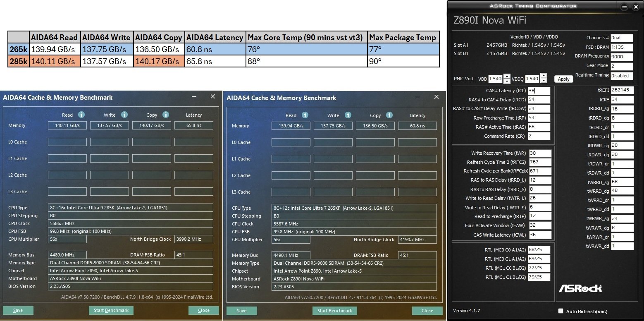Screen dimensions: 644x321
Task: Click Read info icon in 285K AIDA64 window
Action: [x=81, y=115]
